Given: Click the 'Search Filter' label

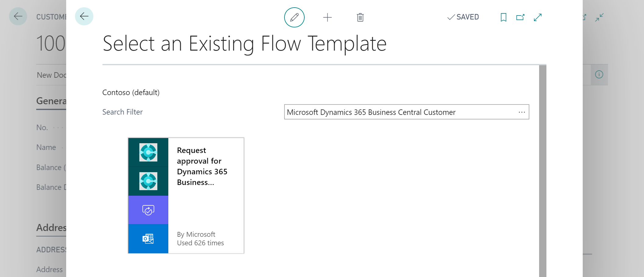Looking at the screenshot, I should 122,112.
